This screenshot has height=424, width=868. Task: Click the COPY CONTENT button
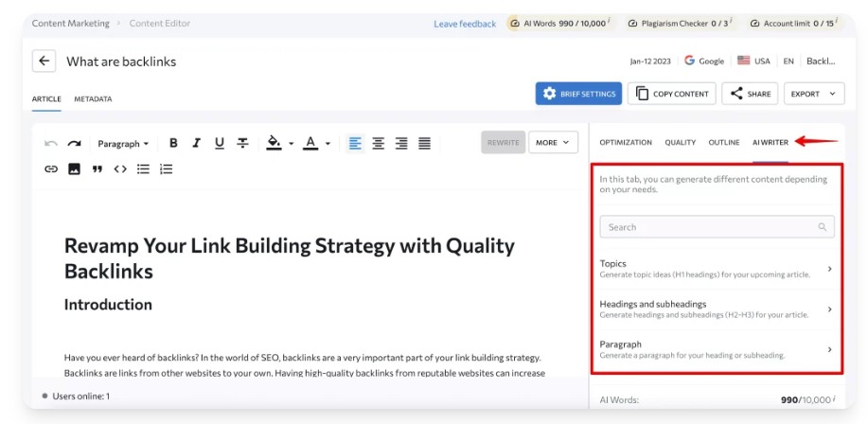click(x=671, y=94)
